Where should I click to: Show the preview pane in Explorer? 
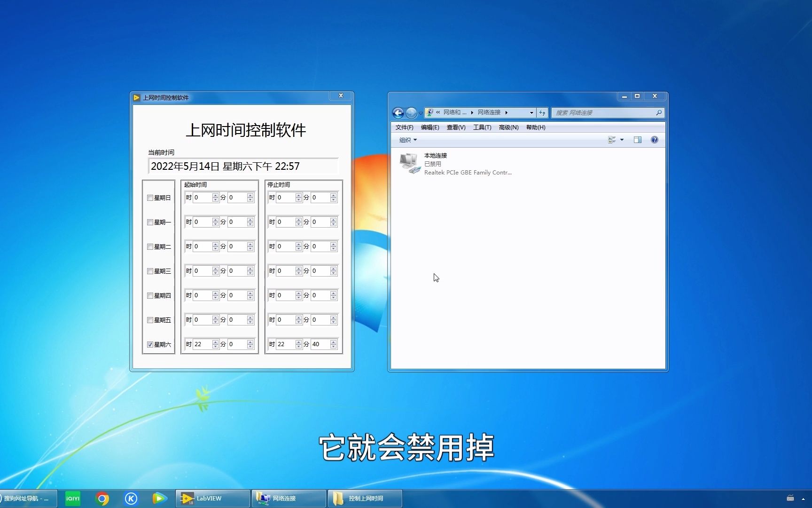point(638,140)
